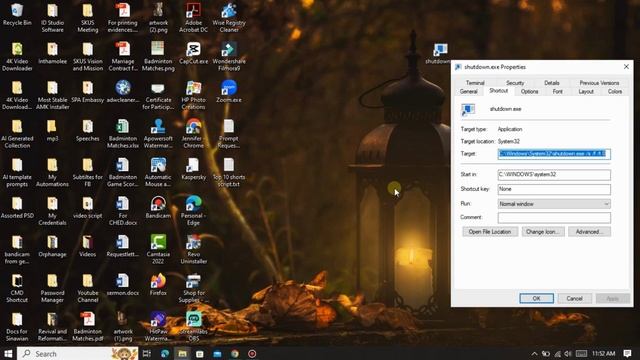Screen dimensions: 640x360
Task: Click the taskbar Search box
Action: coord(78,353)
